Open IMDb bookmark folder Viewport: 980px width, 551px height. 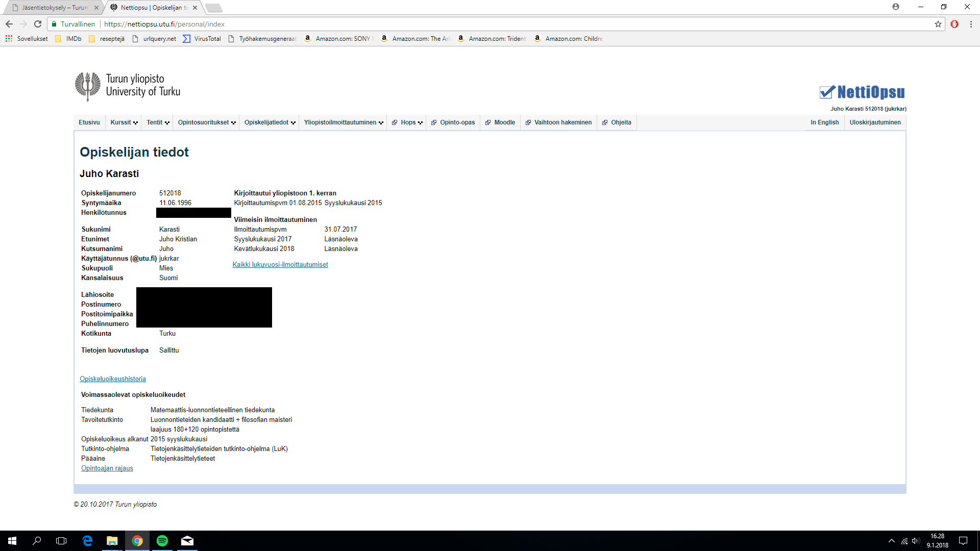(68, 39)
